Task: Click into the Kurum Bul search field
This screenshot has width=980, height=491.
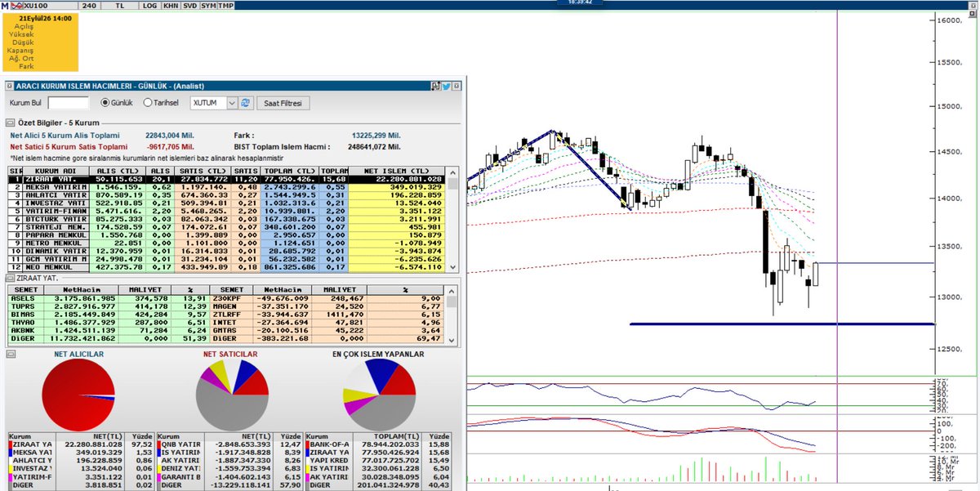Action: pyautogui.click(x=69, y=103)
